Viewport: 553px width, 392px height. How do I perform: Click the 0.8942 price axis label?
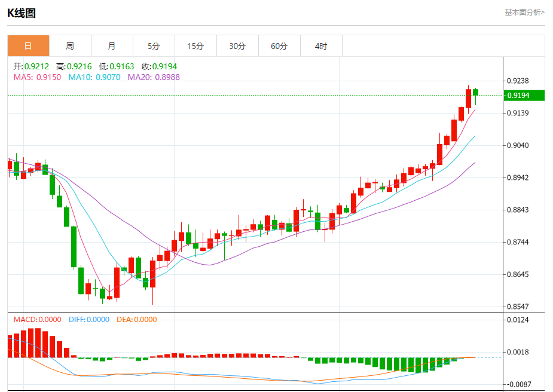(x=518, y=177)
